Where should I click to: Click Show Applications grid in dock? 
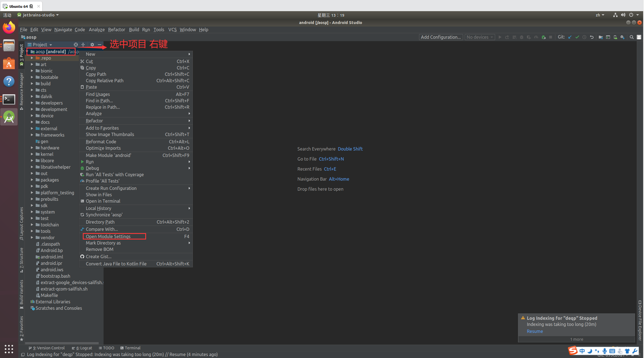(9, 349)
